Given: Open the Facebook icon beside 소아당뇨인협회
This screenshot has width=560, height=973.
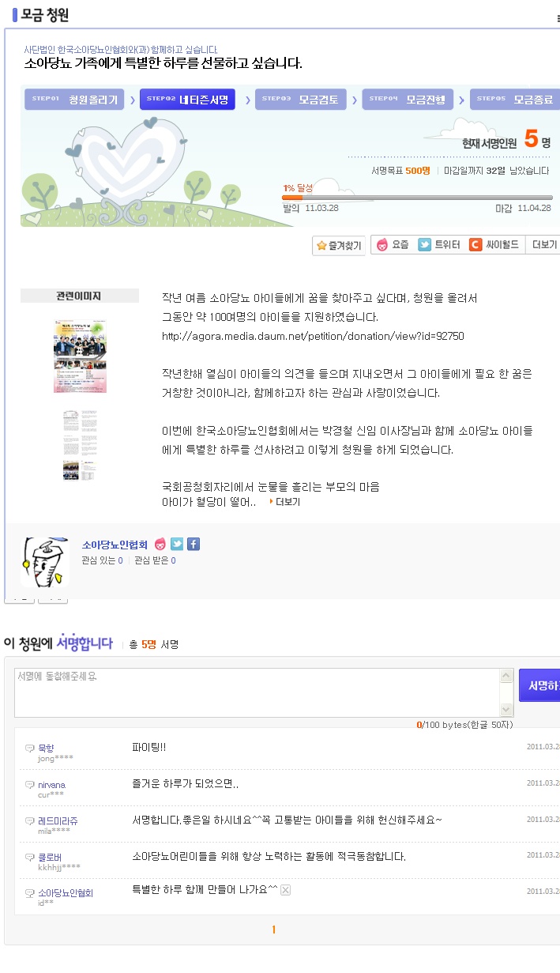Looking at the screenshot, I should click(194, 544).
